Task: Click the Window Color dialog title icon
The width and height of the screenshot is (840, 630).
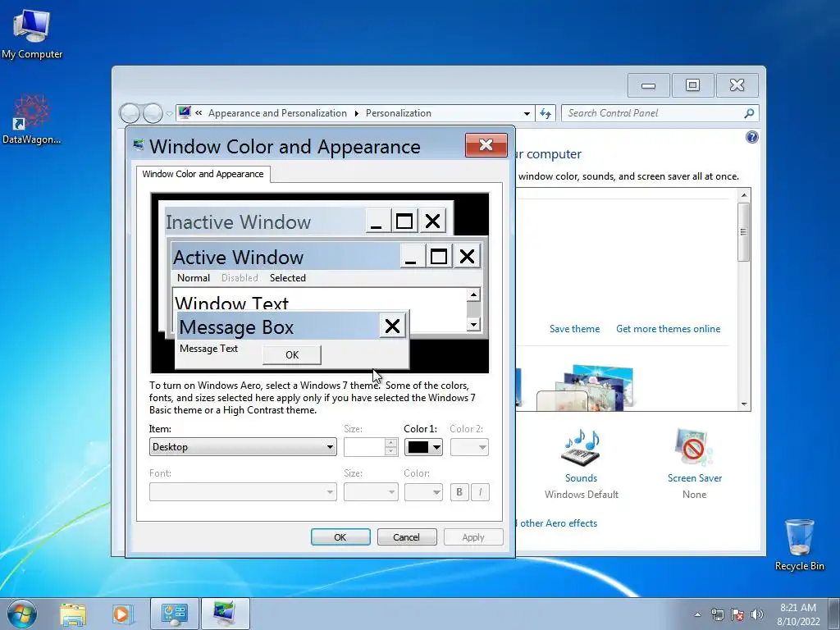Action: click(x=139, y=145)
